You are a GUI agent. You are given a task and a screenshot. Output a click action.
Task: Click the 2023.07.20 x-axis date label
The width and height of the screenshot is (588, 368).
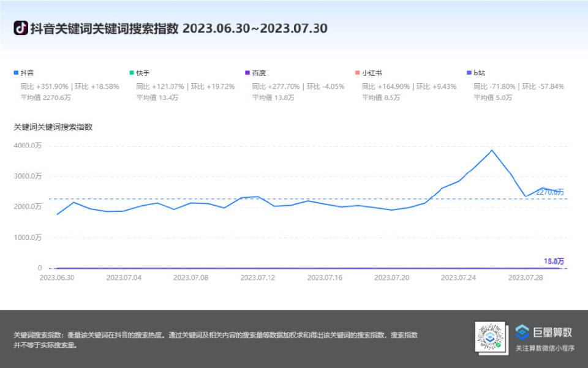pos(391,278)
